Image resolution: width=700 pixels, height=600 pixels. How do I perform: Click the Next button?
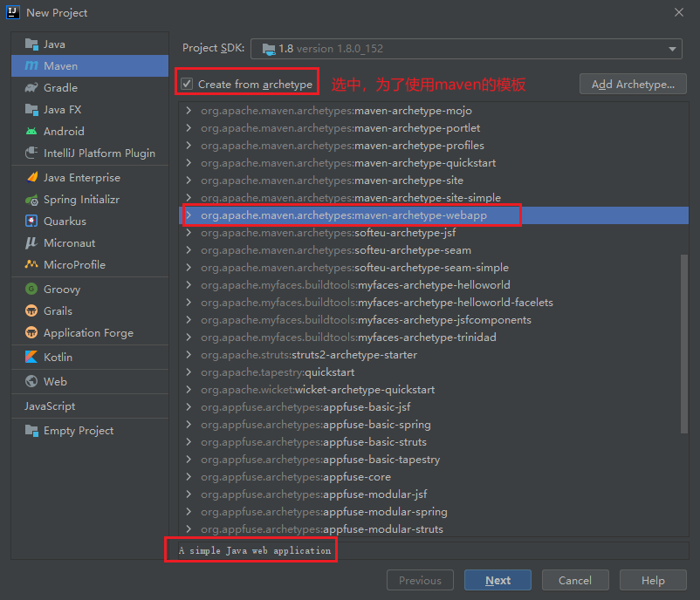point(498,580)
